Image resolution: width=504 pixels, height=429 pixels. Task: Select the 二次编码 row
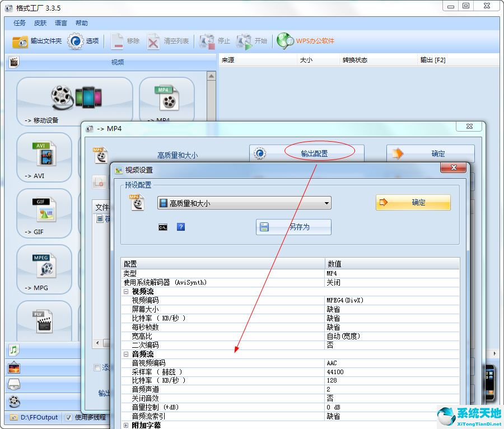click(291, 345)
